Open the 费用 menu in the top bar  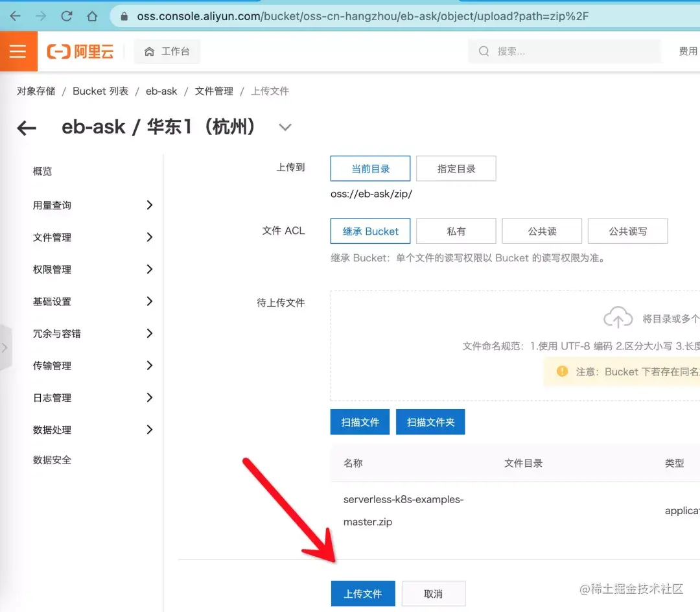(688, 51)
